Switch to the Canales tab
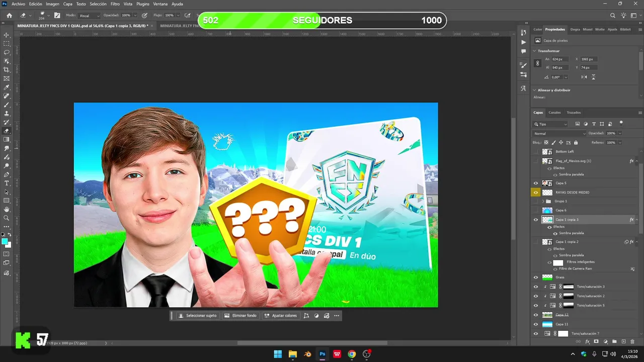This screenshot has height=362, width=644. (554, 112)
